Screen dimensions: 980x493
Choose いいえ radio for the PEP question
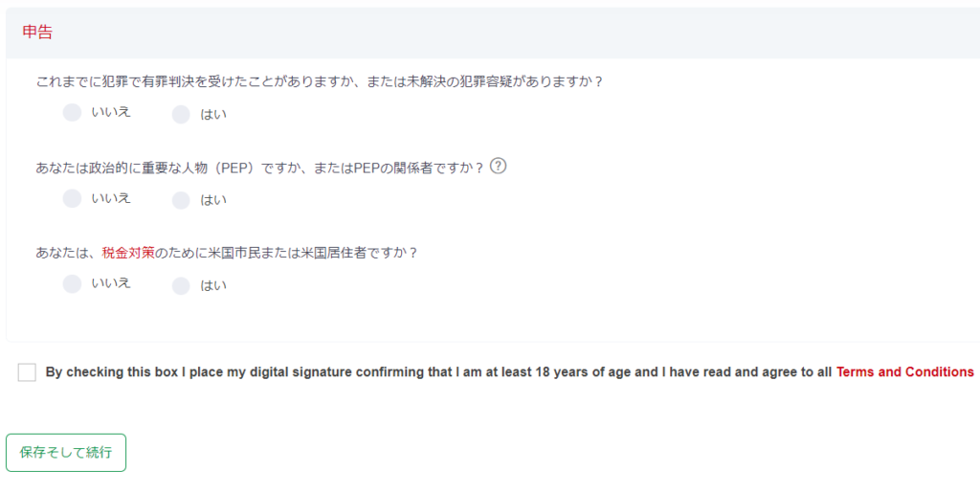72,198
